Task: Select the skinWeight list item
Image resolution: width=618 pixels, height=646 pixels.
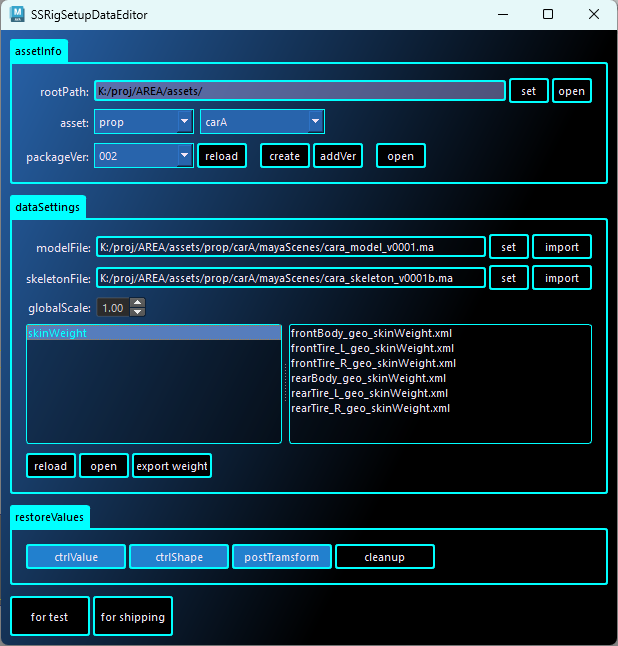Action: coord(153,333)
